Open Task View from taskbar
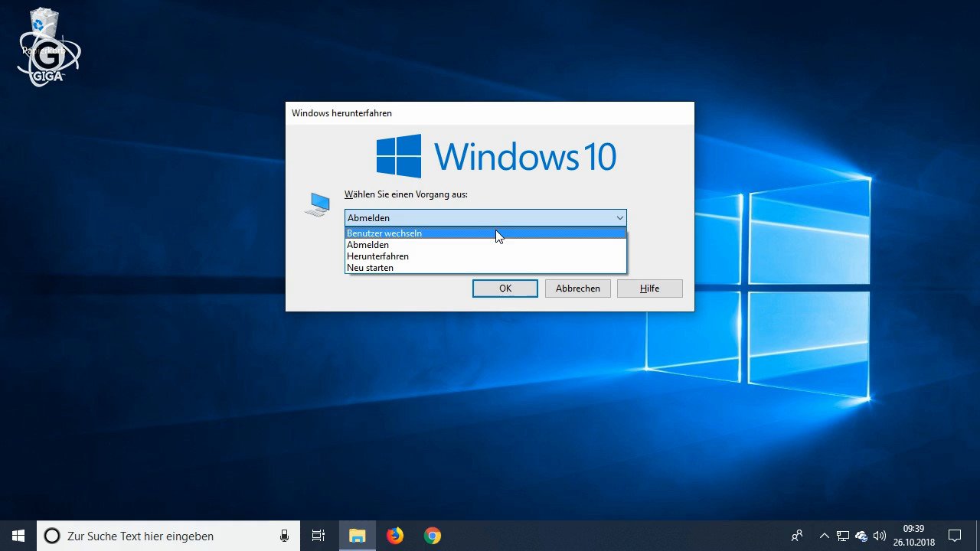The height and width of the screenshot is (551, 980). click(x=318, y=536)
